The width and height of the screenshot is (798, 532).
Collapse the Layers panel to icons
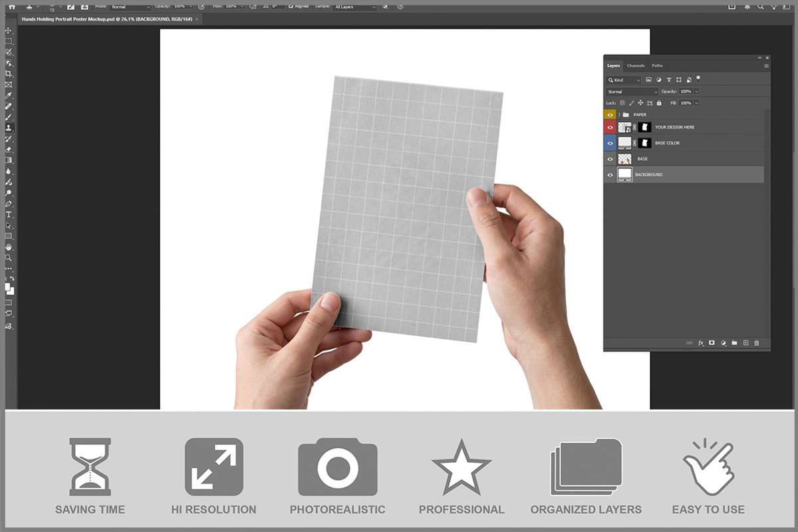click(x=759, y=58)
